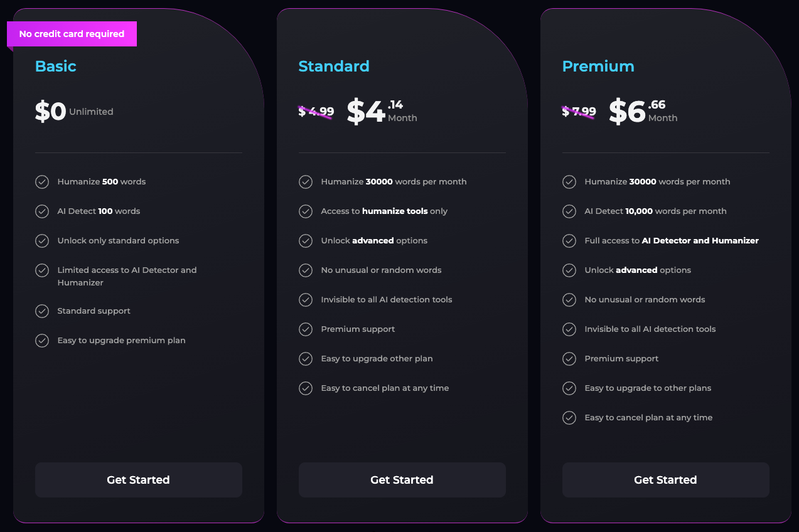799x532 pixels.
Task: Click Get Started under Basic plan
Action: tap(138, 480)
